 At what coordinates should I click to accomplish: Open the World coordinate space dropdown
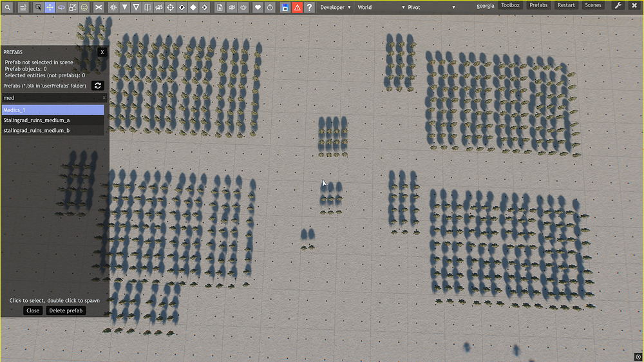(x=381, y=7)
